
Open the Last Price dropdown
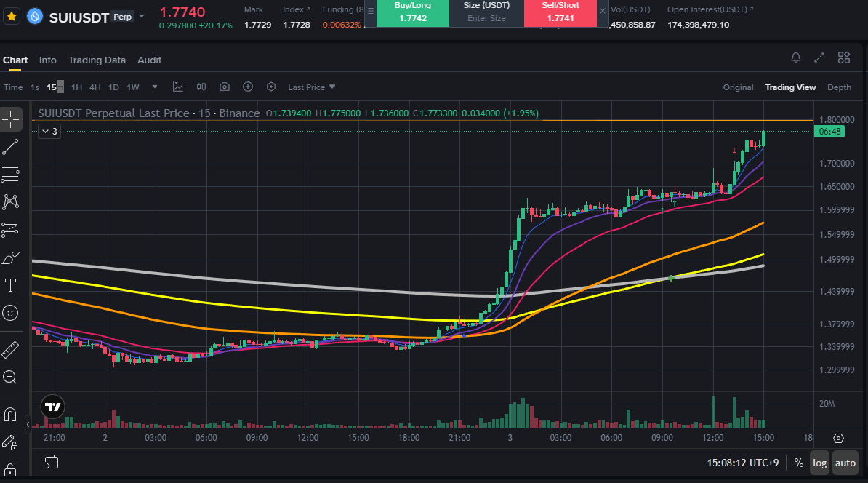[x=312, y=87]
